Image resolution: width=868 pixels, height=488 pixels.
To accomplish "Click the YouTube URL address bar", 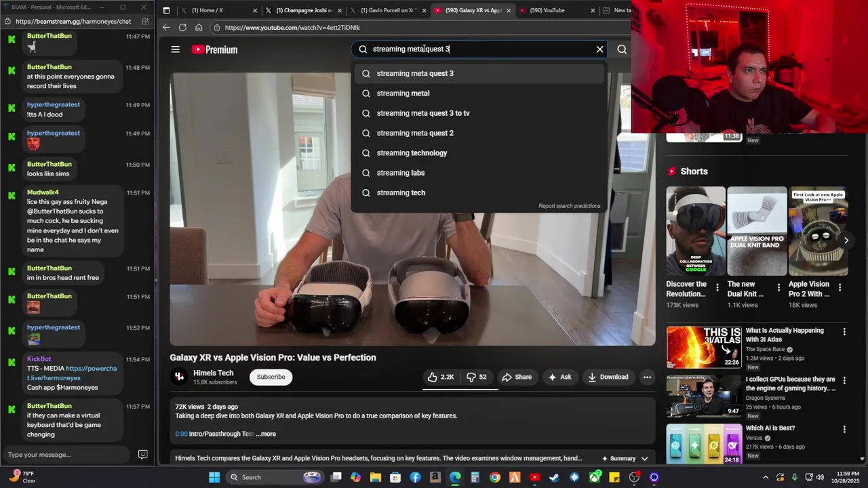I will 420,28.
